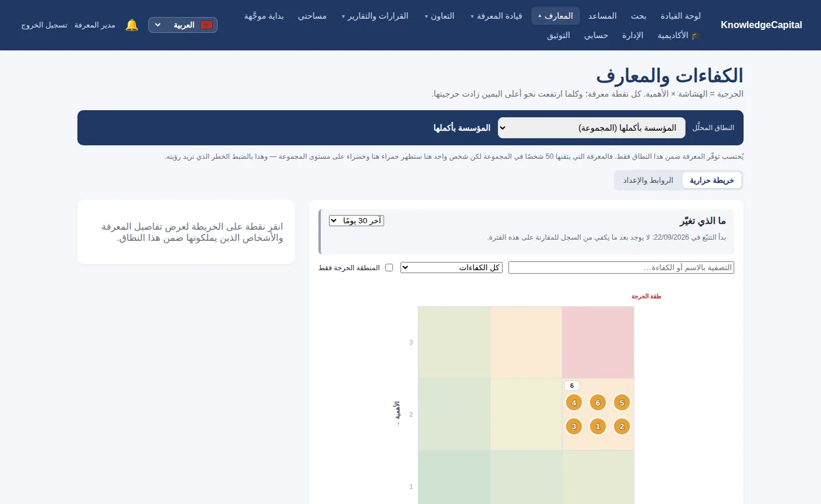Open the المساعد navigation item

[x=602, y=16]
